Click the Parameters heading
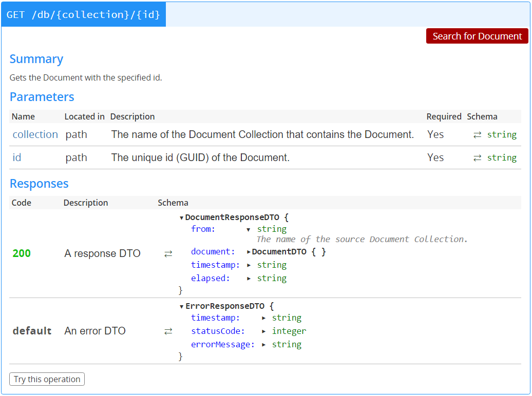The image size is (532, 396). (x=42, y=97)
